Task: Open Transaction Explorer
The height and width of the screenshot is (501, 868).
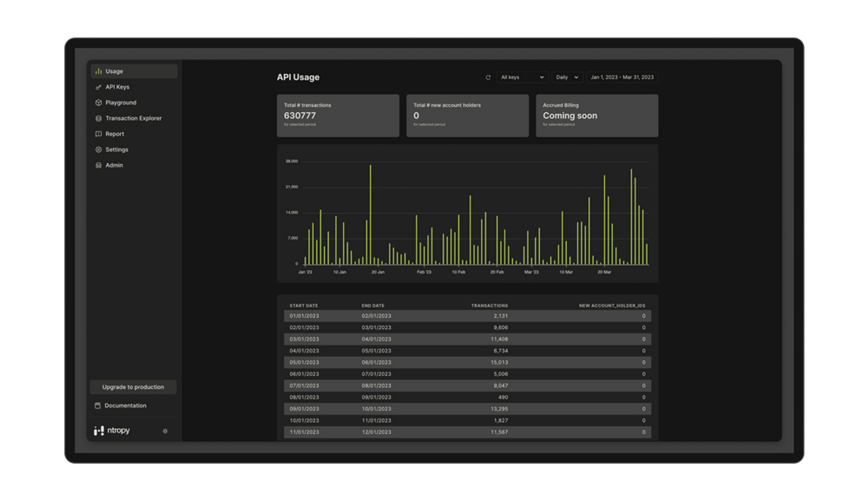Action: click(134, 118)
